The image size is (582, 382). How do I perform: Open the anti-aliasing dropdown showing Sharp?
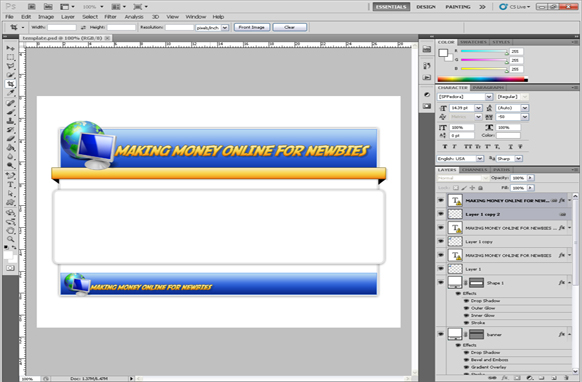(519, 159)
